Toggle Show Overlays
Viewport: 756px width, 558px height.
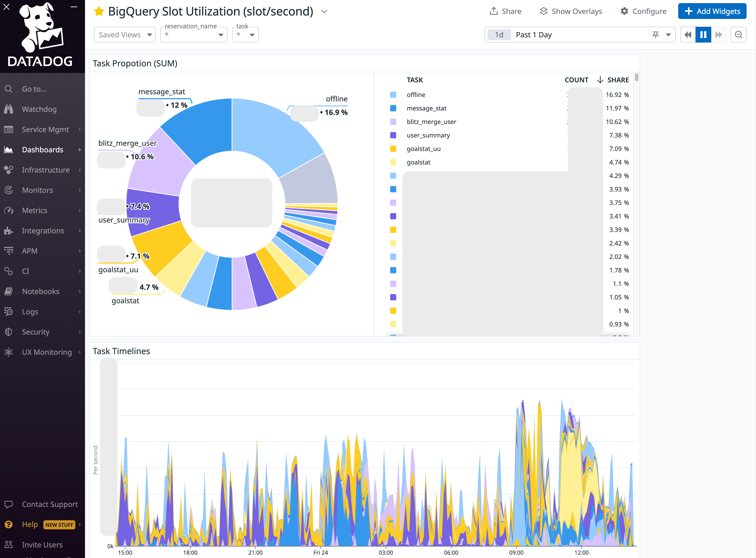point(571,11)
